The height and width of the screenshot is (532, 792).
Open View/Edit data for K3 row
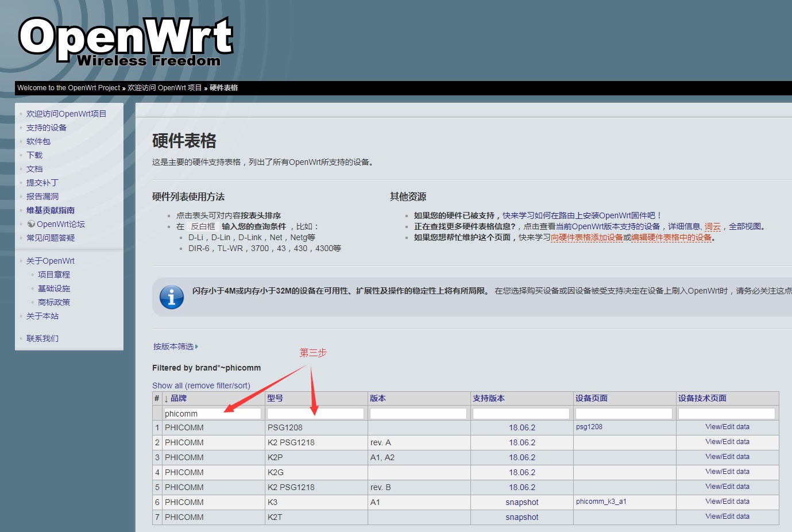tap(728, 502)
